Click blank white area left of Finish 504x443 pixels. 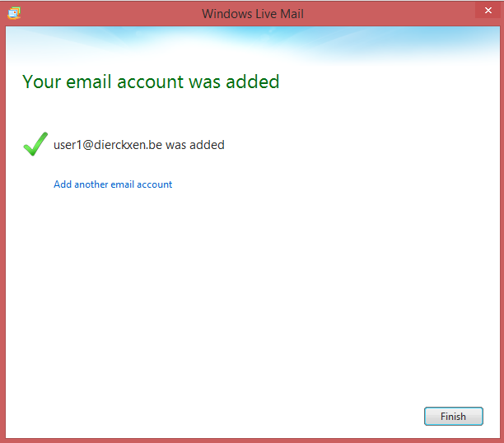click(247, 416)
